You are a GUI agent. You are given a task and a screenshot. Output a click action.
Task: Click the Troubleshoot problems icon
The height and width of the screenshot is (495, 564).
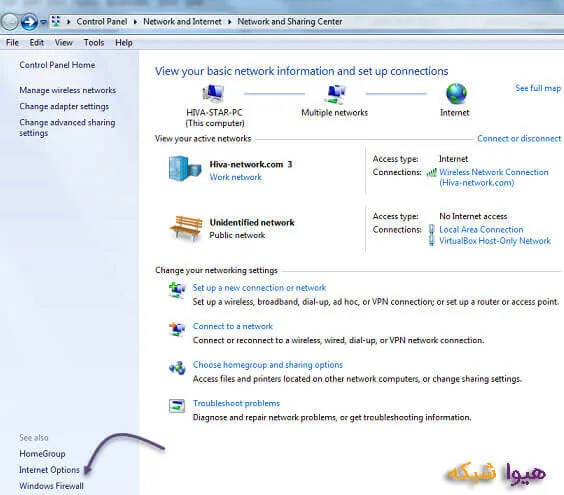177,406
